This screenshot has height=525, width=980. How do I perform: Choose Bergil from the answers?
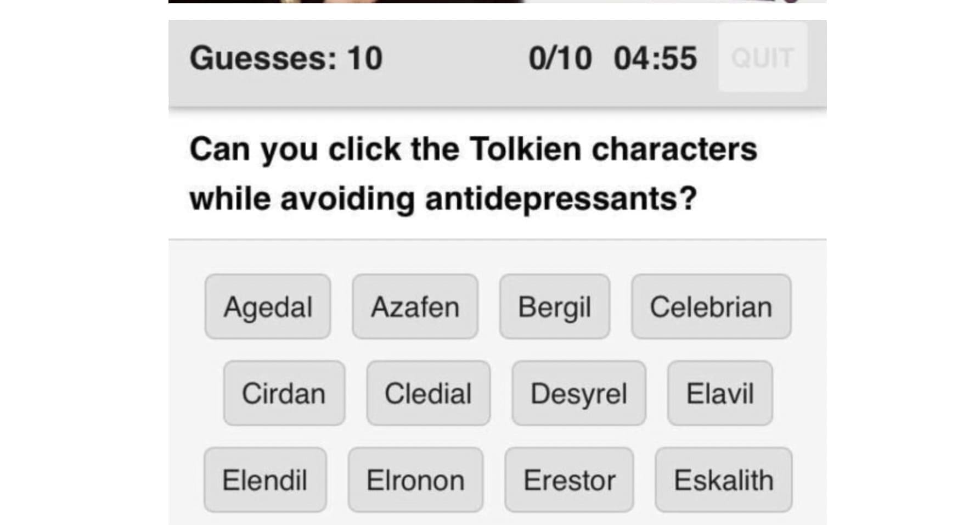point(554,307)
